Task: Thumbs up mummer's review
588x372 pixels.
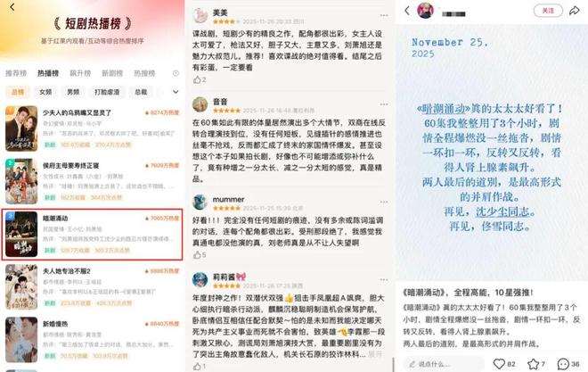Action: click(197, 255)
